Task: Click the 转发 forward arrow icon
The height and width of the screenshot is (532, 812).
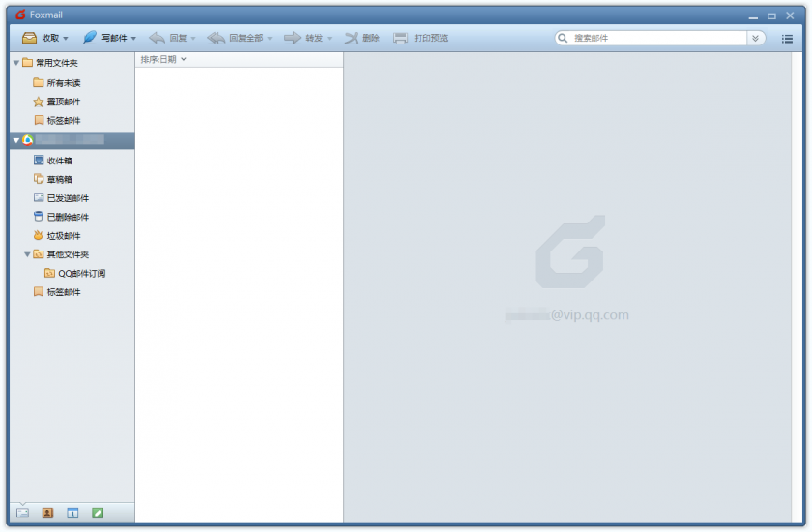Action: tap(292, 38)
